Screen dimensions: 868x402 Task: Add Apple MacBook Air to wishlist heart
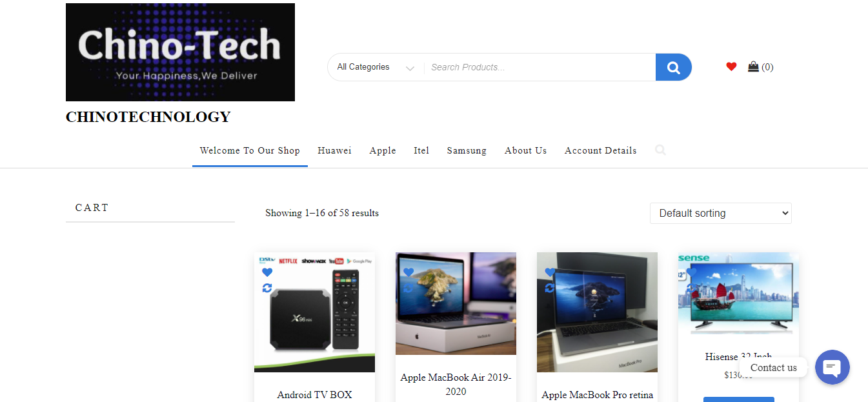click(409, 272)
